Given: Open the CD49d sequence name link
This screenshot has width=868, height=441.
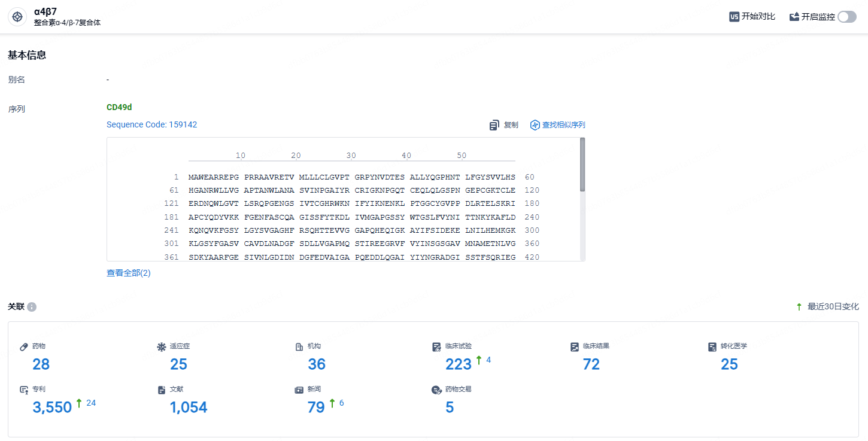Looking at the screenshot, I should coord(119,107).
